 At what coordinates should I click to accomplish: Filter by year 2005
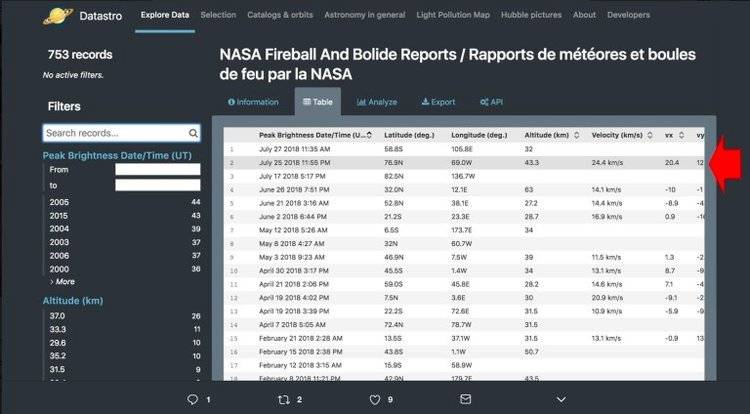point(124,202)
